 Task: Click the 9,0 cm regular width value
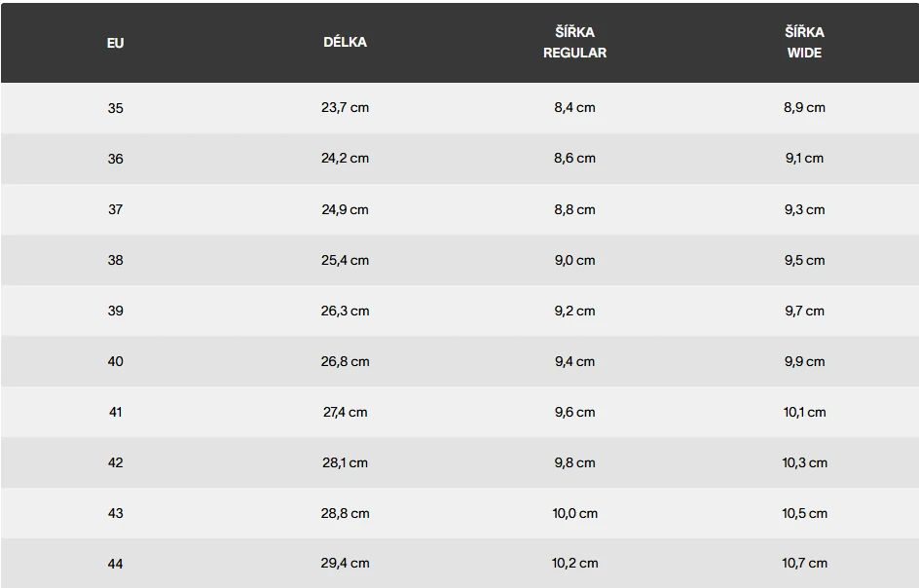(x=574, y=260)
